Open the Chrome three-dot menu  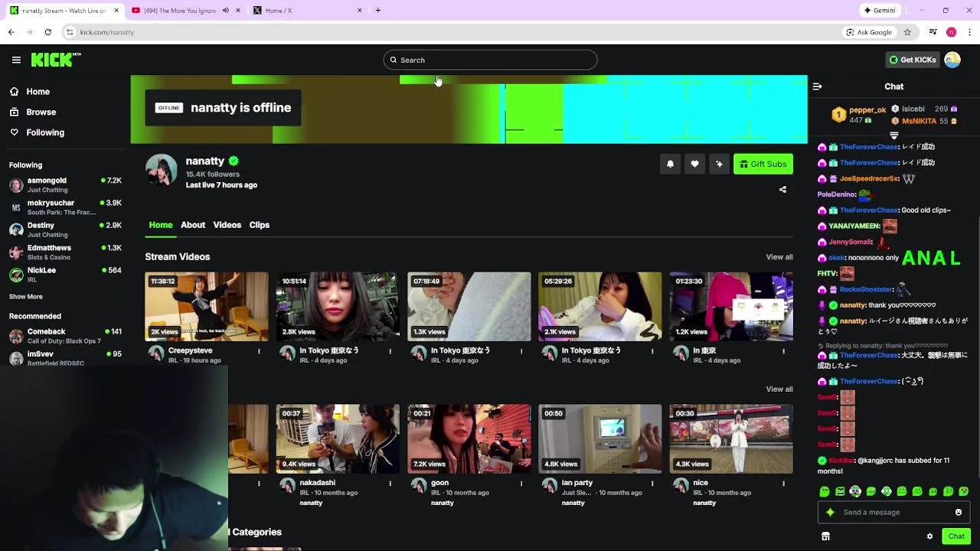pyautogui.click(x=970, y=32)
